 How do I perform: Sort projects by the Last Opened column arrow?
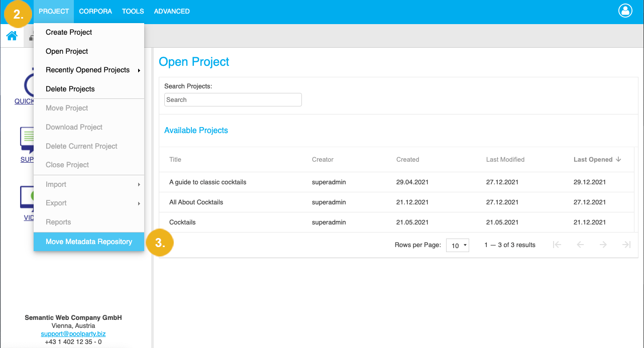click(x=619, y=159)
